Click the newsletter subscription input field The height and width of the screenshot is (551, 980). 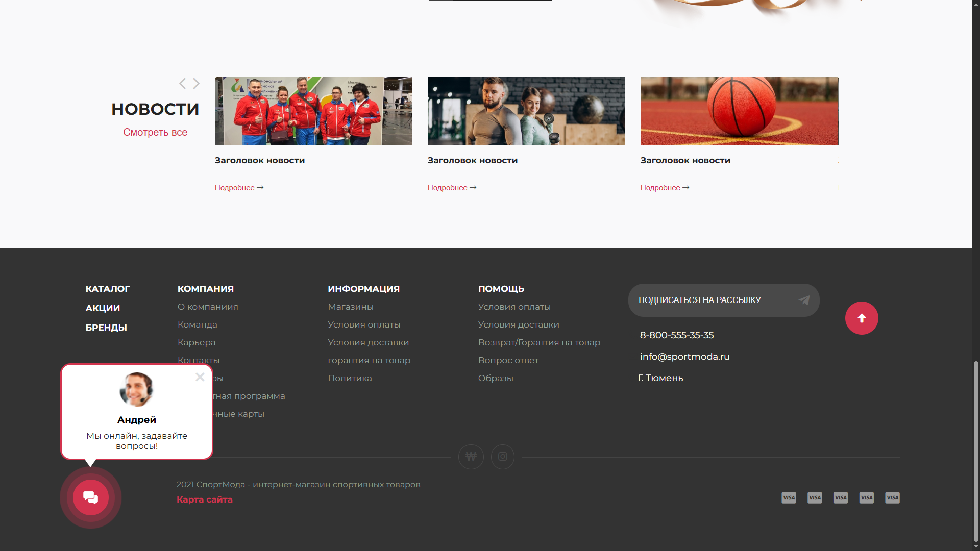click(x=715, y=300)
